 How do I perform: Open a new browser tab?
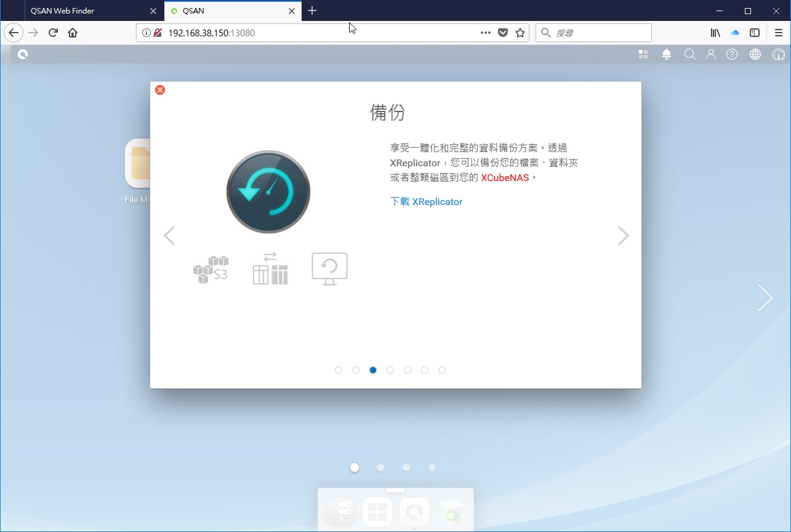pos(312,10)
